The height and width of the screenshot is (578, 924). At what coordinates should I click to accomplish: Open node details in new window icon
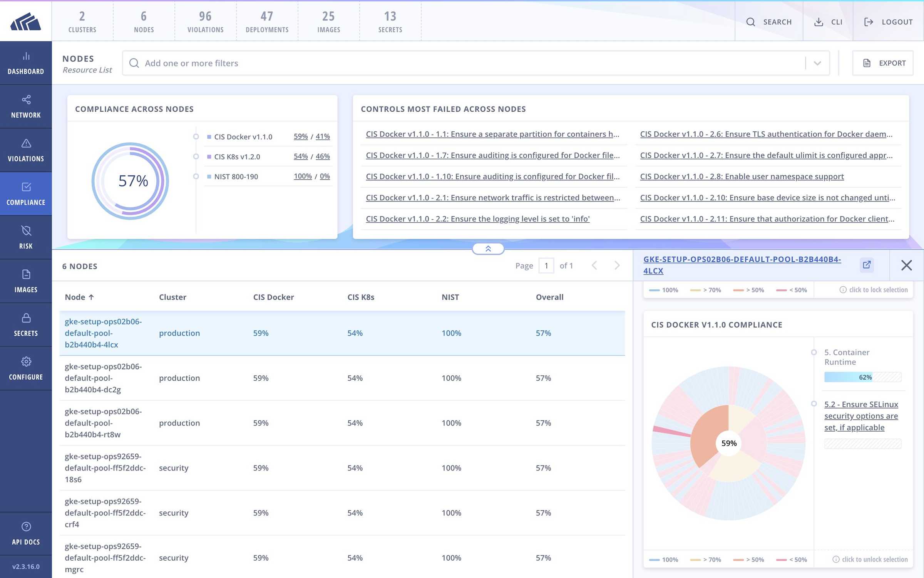867,265
